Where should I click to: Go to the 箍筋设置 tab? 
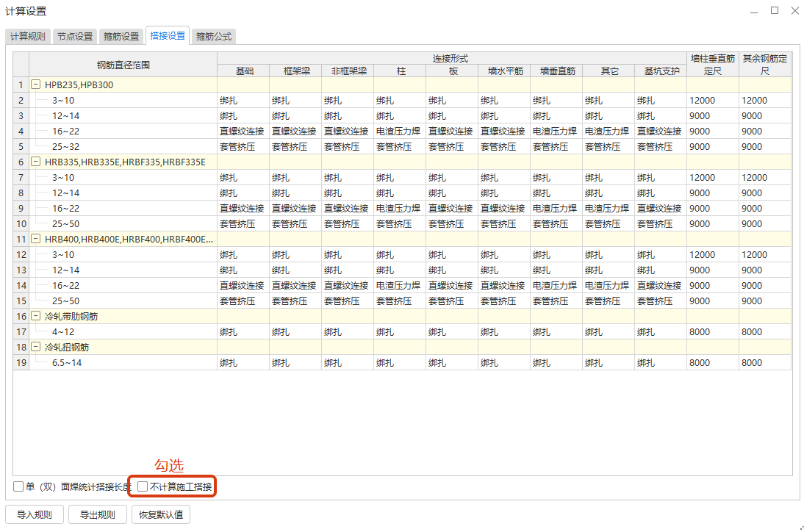(x=121, y=36)
